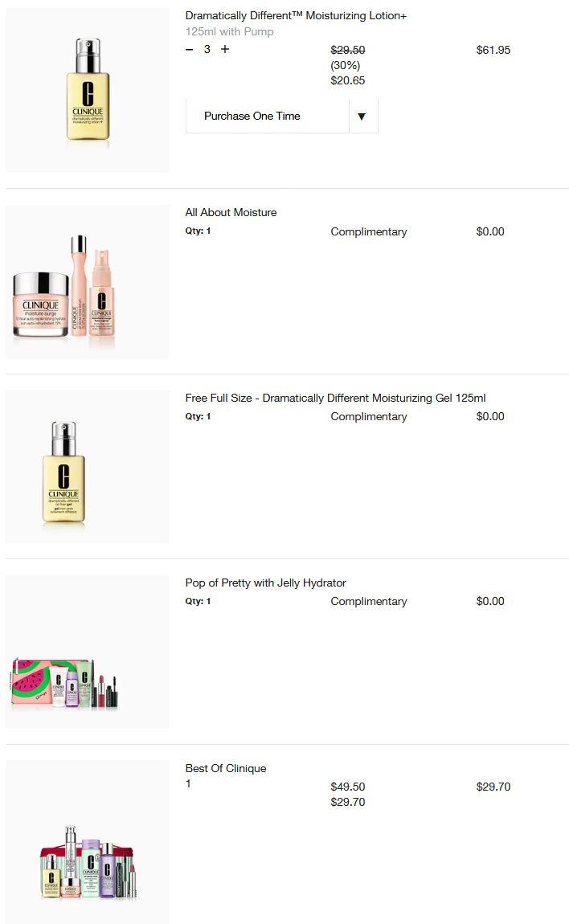
Task: Open Free Full Size Moisturizing Gel link
Action: coord(335,398)
